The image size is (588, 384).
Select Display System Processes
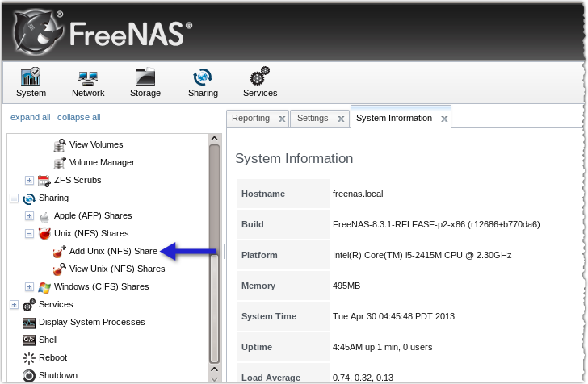[92, 322]
